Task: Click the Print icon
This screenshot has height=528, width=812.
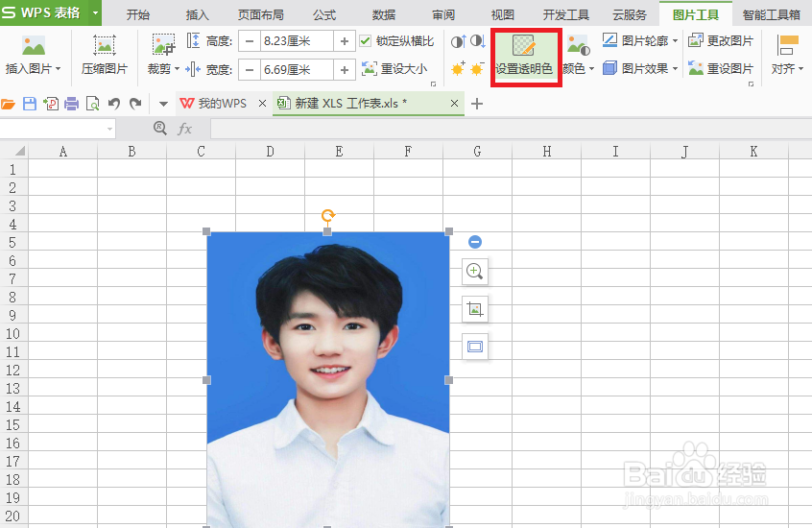Action: [x=71, y=104]
